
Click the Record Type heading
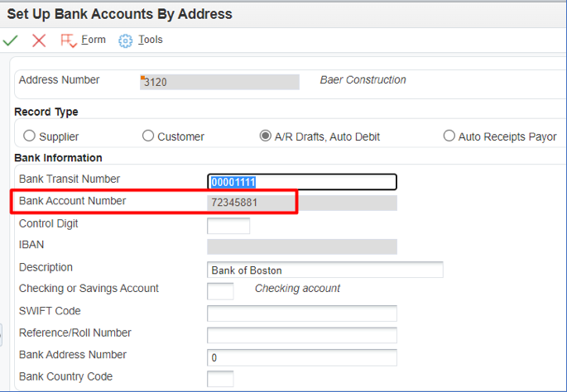click(46, 112)
